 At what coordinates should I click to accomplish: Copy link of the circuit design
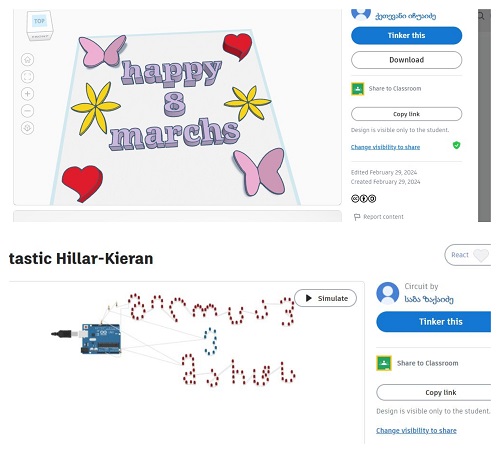click(x=434, y=393)
